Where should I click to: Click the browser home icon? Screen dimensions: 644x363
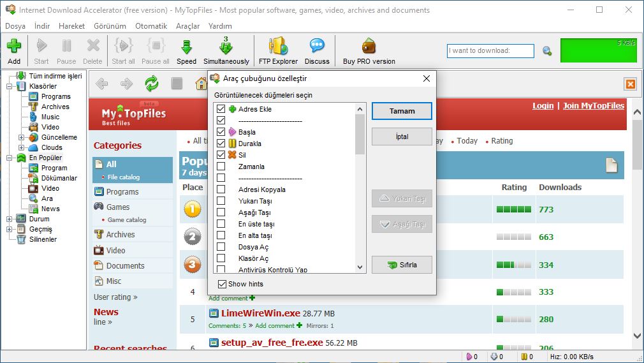201,84
